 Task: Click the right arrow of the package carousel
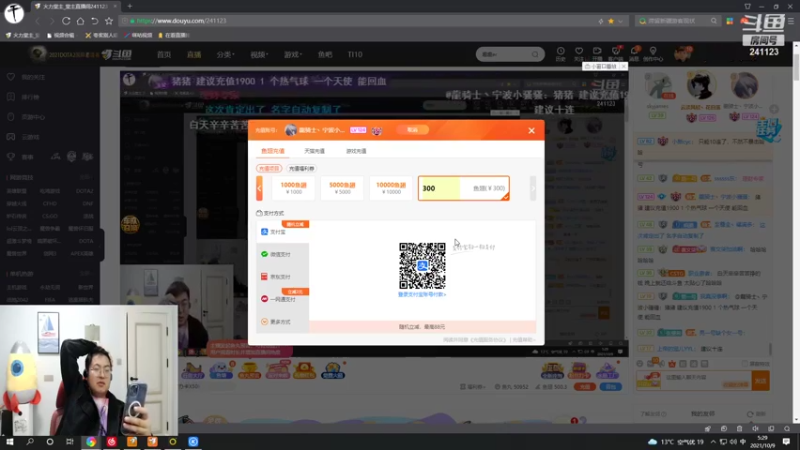533,188
